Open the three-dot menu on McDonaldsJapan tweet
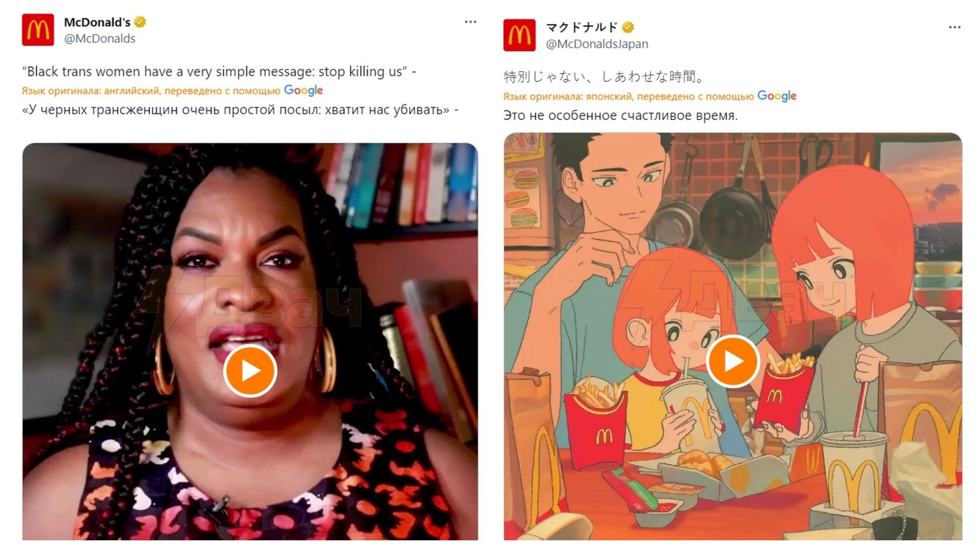The image size is (980, 550). coord(955,27)
